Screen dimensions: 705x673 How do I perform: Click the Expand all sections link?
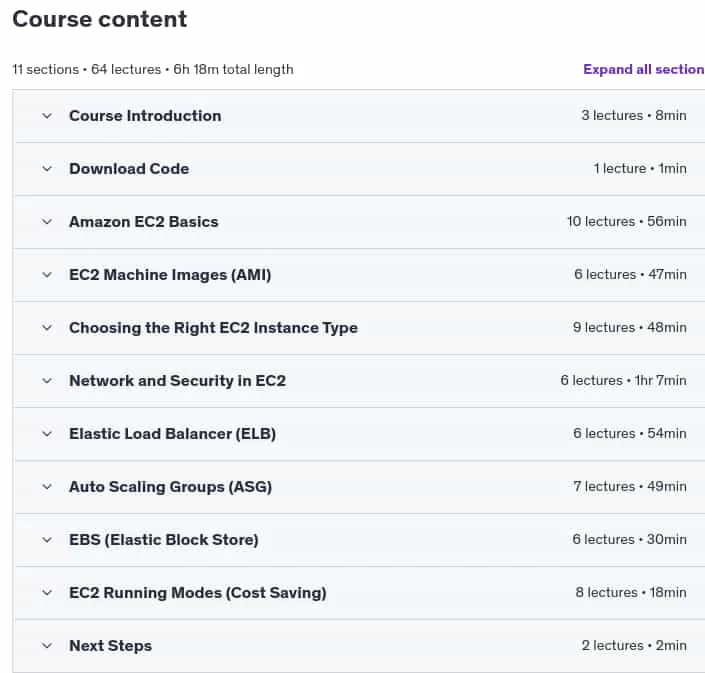coord(644,69)
